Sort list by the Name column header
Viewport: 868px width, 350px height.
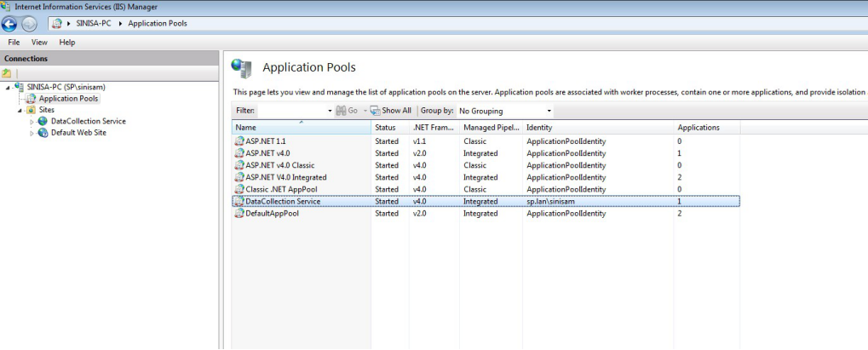coord(302,128)
